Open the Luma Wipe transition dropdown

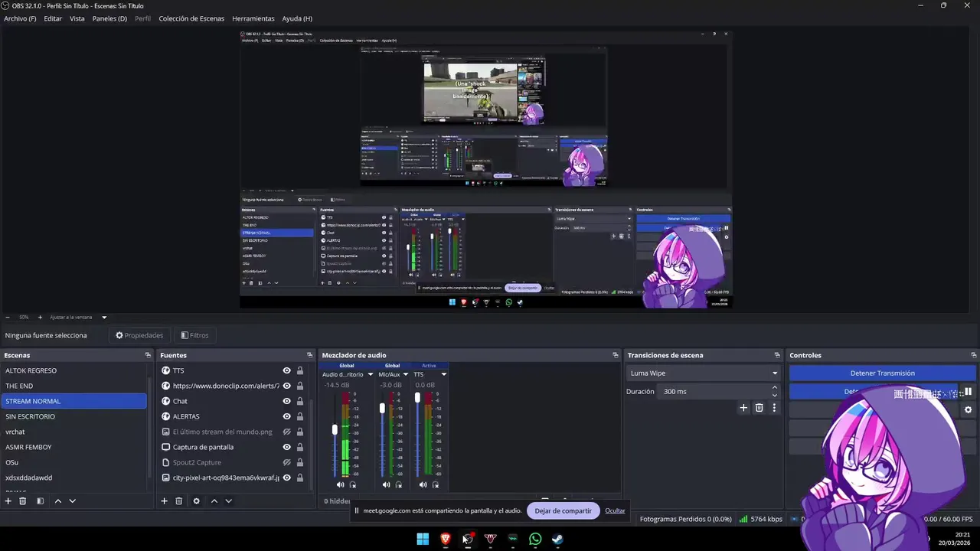pos(703,373)
